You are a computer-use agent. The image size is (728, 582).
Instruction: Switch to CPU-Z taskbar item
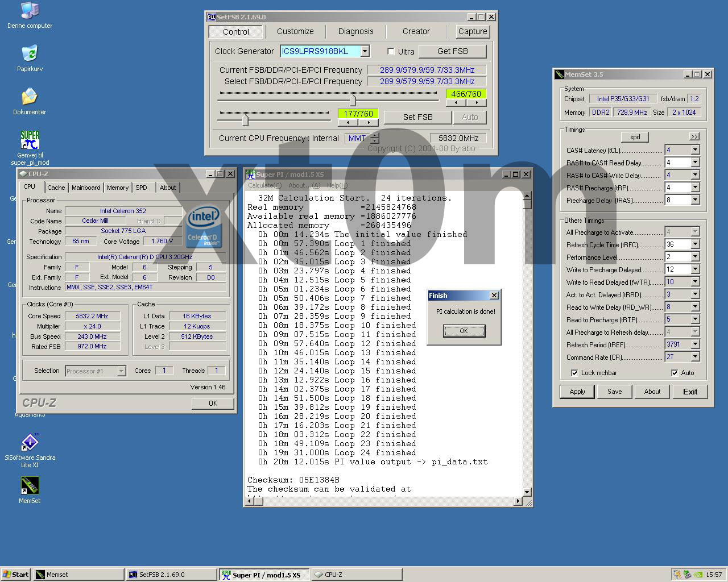pyautogui.click(x=357, y=575)
